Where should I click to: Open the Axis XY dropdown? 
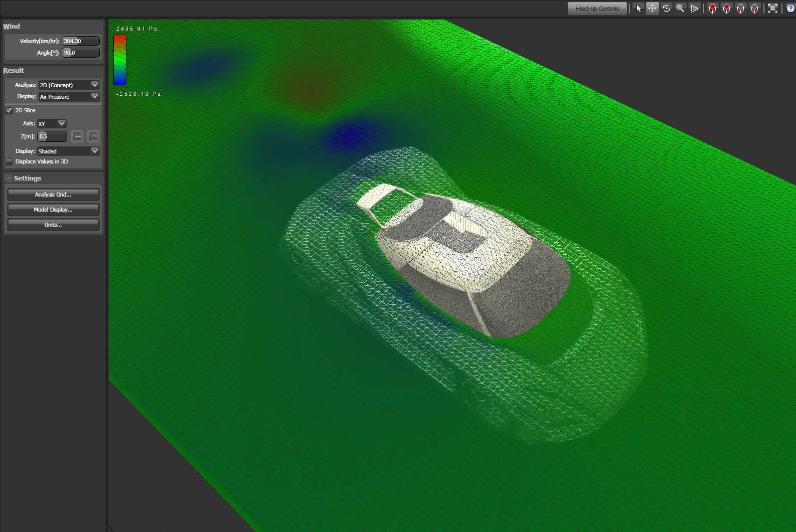(52, 123)
